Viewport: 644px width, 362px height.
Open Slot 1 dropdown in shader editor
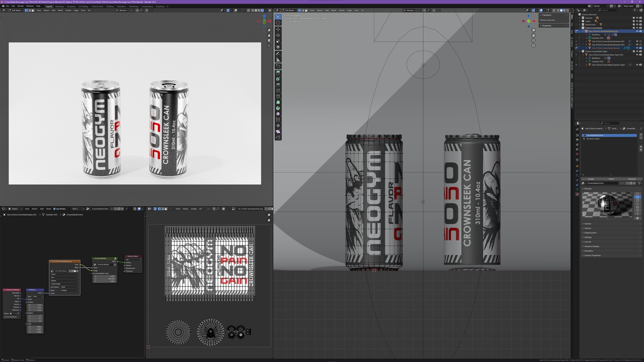[78, 209]
